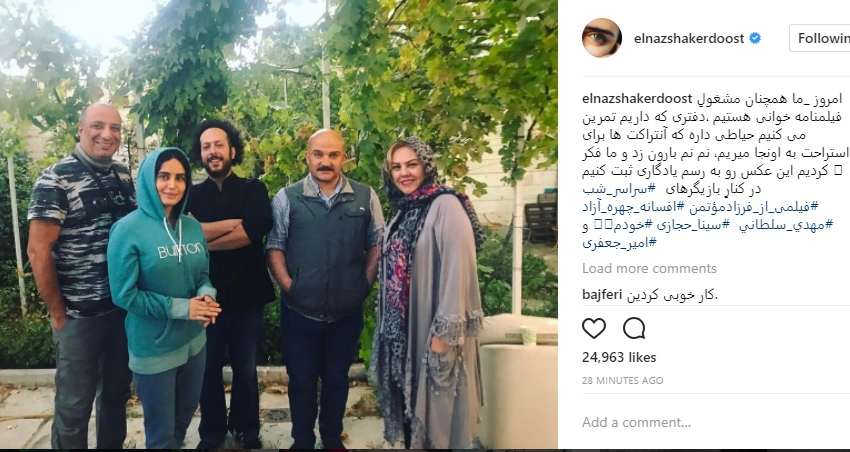Open the #سراسر_شب hashtag
The height and width of the screenshot is (452, 850).
click(x=620, y=189)
